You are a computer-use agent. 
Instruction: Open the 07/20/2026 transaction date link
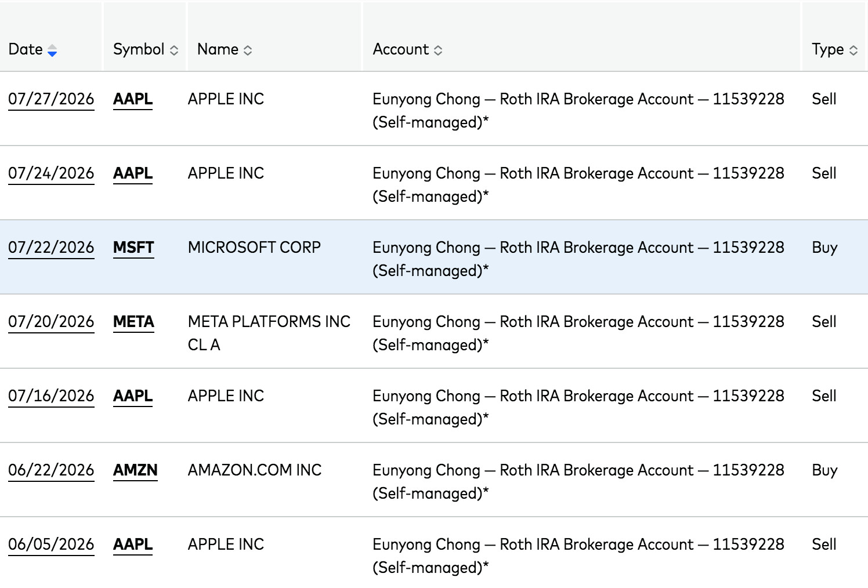click(51, 322)
